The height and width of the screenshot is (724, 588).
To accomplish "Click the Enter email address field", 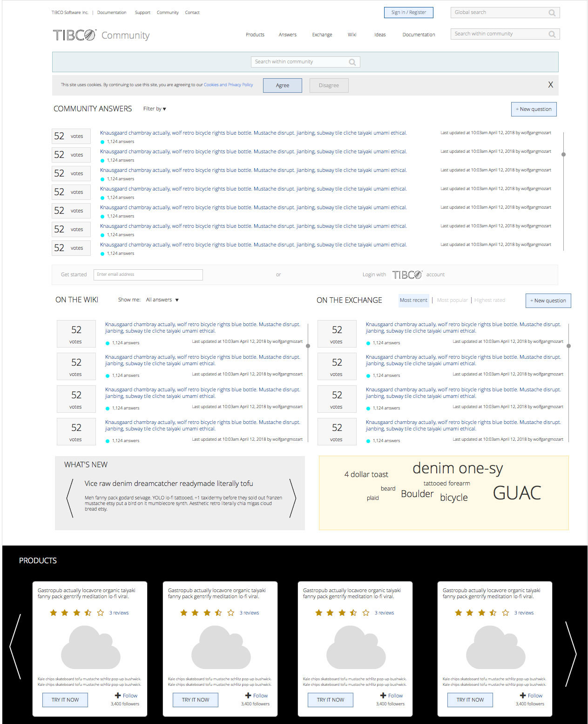I will (x=148, y=275).
